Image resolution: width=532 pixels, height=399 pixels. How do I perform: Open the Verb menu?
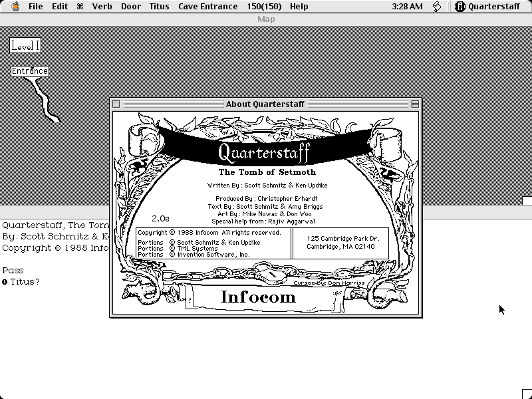(102, 7)
